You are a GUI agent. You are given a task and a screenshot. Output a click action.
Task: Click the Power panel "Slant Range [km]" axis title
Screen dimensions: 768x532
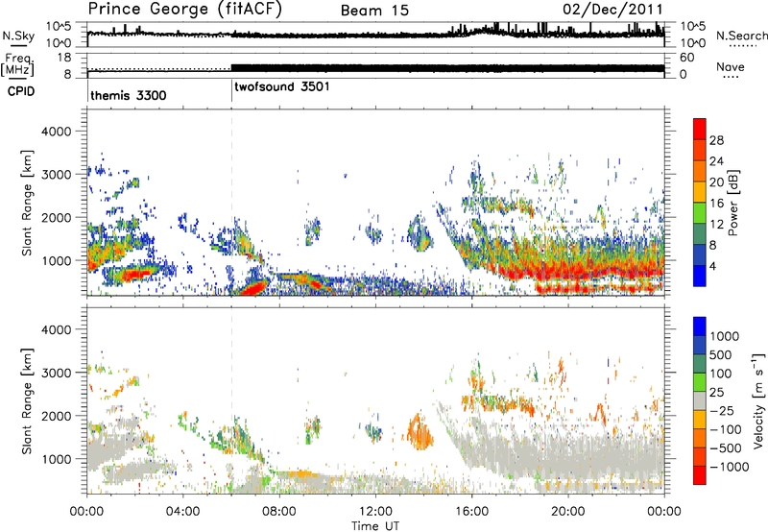pyautogui.click(x=27, y=203)
